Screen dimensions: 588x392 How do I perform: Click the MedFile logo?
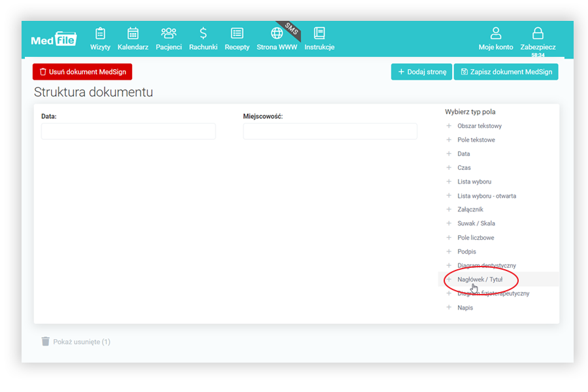(54, 39)
